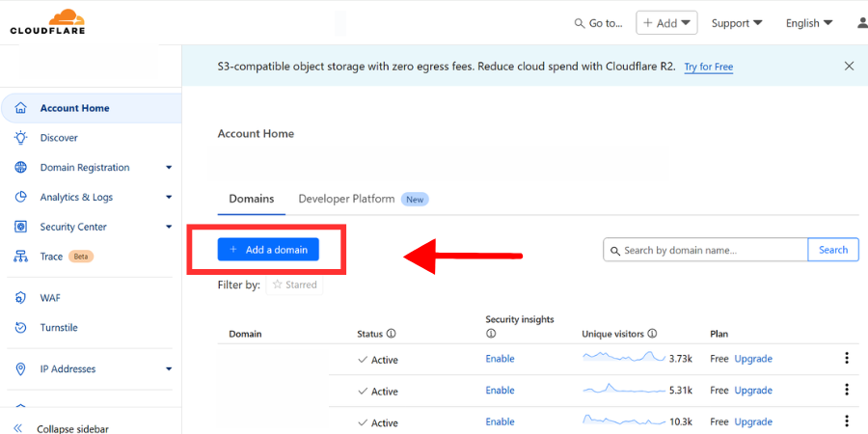Select the Domains tab
The image size is (868, 434).
[x=252, y=199]
